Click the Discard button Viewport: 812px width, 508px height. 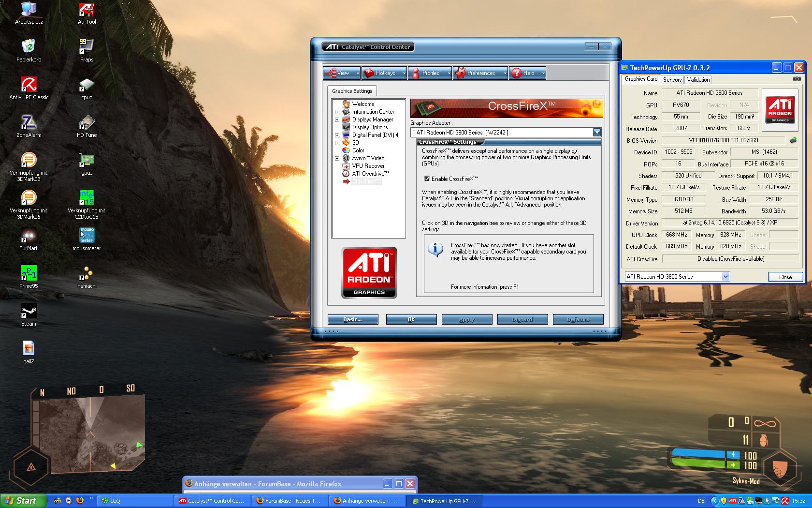[522, 319]
